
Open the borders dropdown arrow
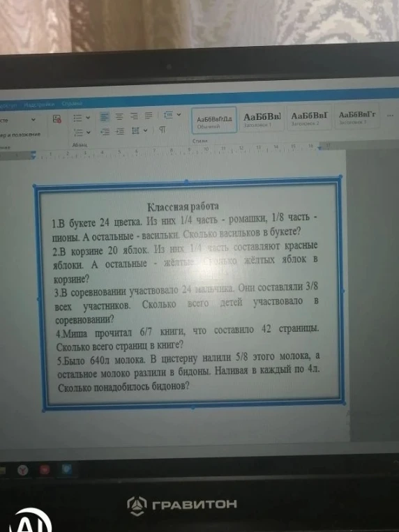click(146, 130)
